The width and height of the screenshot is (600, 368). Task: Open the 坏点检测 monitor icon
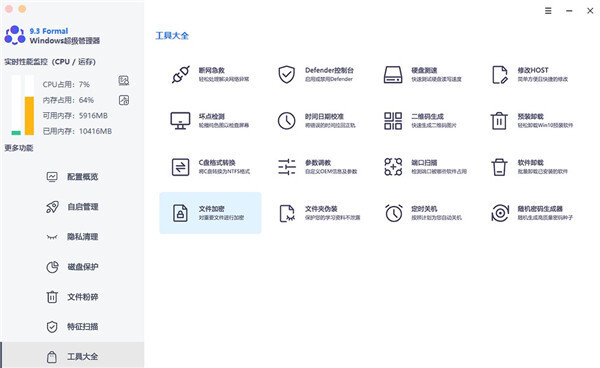point(180,121)
